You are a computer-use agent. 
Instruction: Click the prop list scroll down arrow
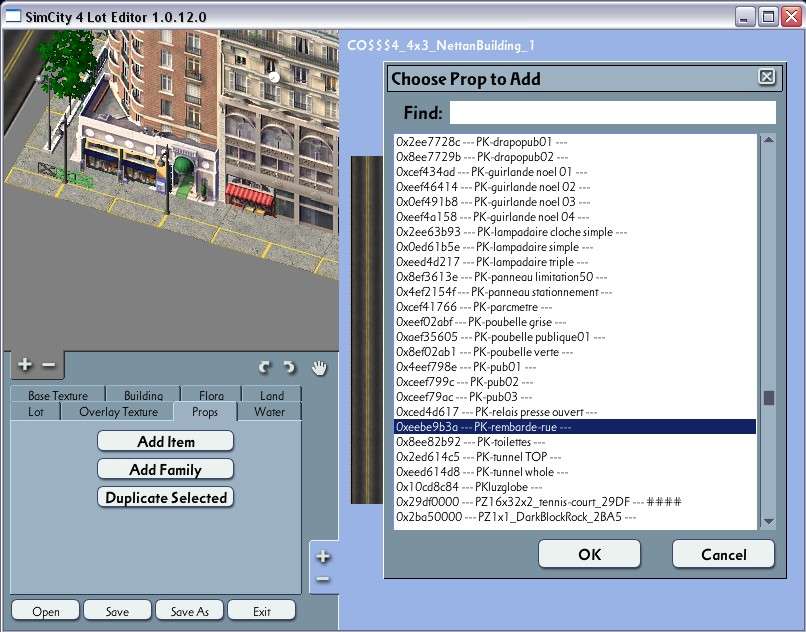[x=768, y=522]
